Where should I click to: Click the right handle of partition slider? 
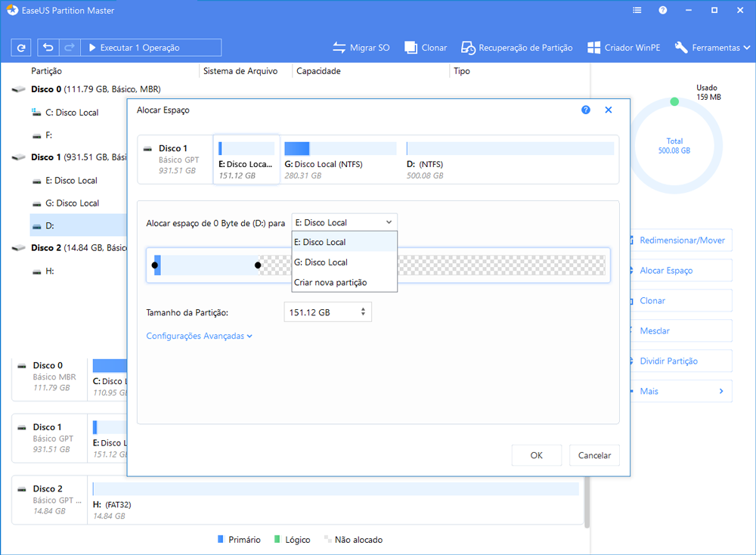tap(258, 265)
